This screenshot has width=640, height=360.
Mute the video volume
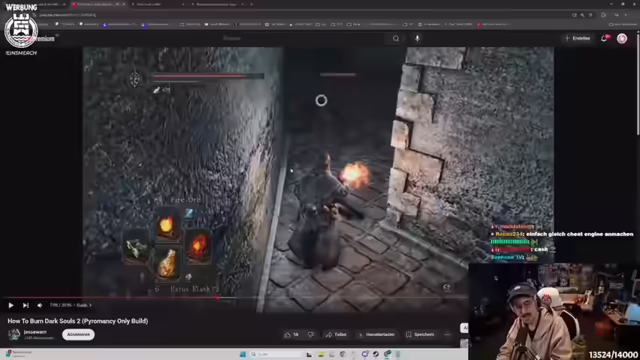(x=40, y=305)
